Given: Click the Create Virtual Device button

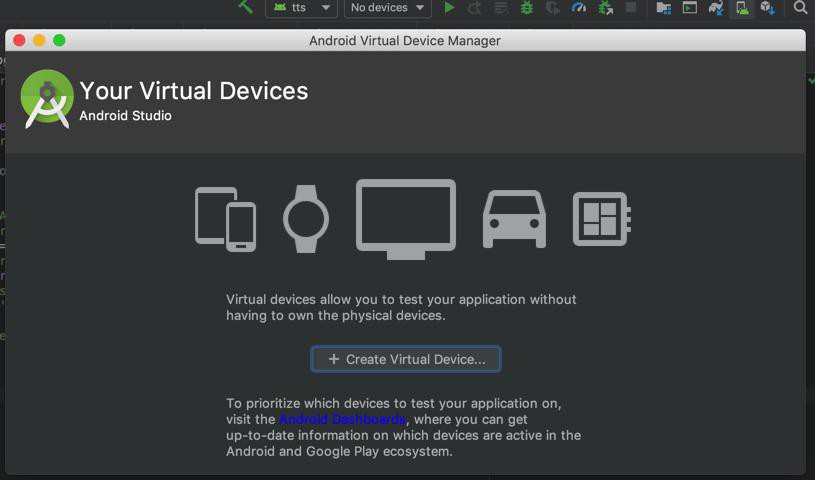Looking at the screenshot, I should [x=406, y=359].
